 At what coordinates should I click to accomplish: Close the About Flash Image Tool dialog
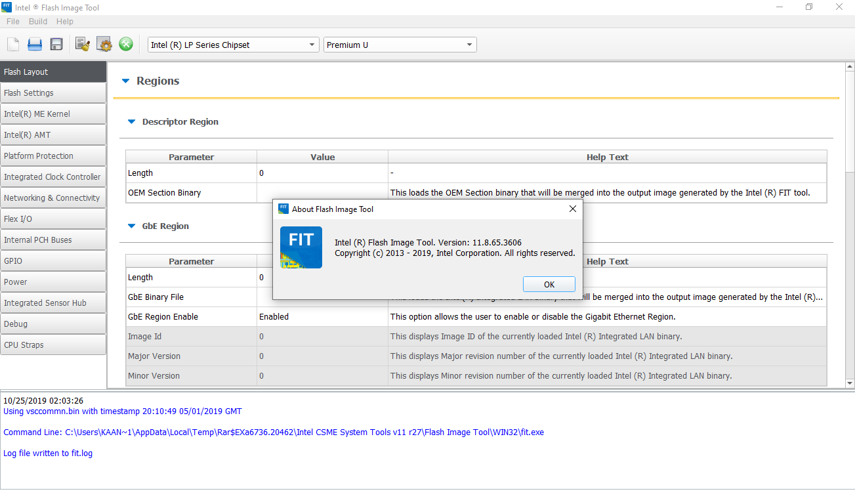(572, 209)
